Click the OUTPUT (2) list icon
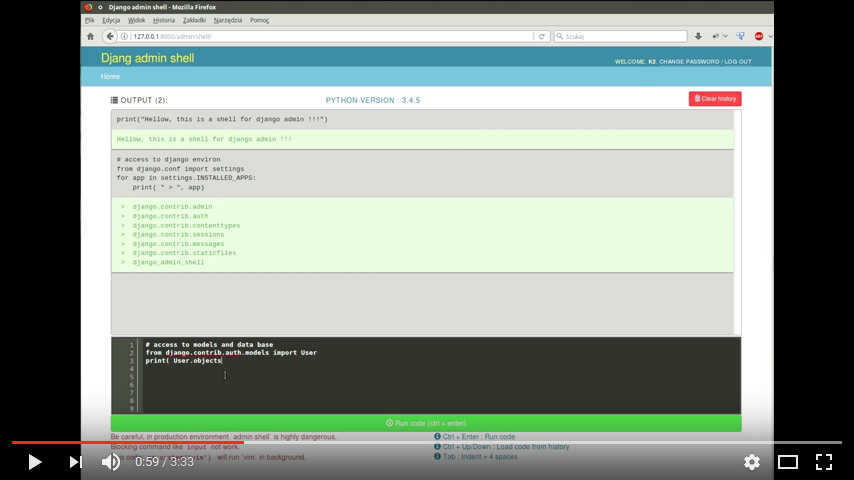Viewport: 854px width, 480px height. 114,100
